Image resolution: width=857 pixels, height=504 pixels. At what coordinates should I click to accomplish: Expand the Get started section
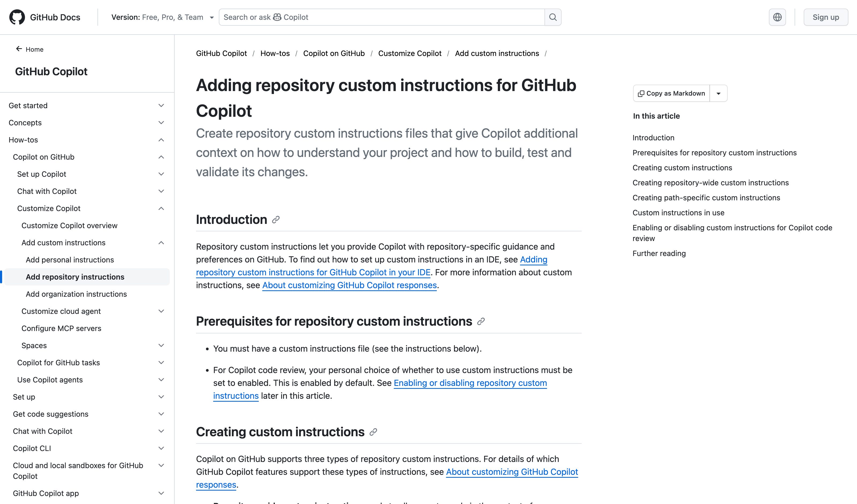161,106
